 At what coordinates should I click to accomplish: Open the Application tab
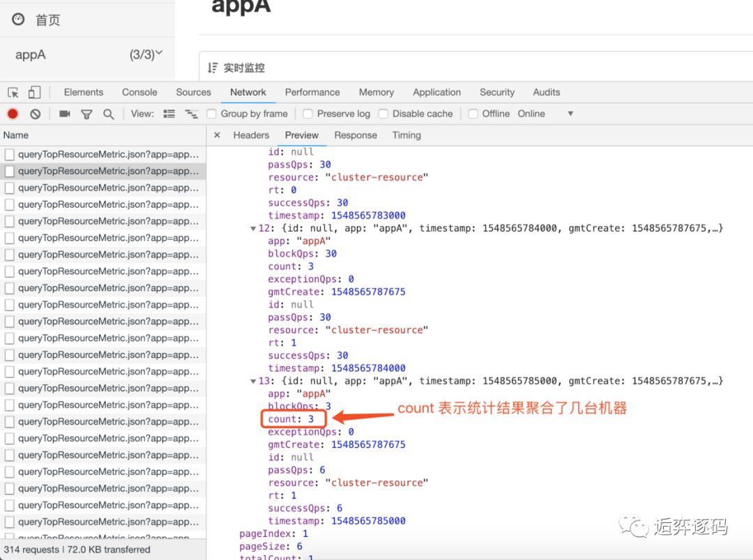tap(437, 92)
